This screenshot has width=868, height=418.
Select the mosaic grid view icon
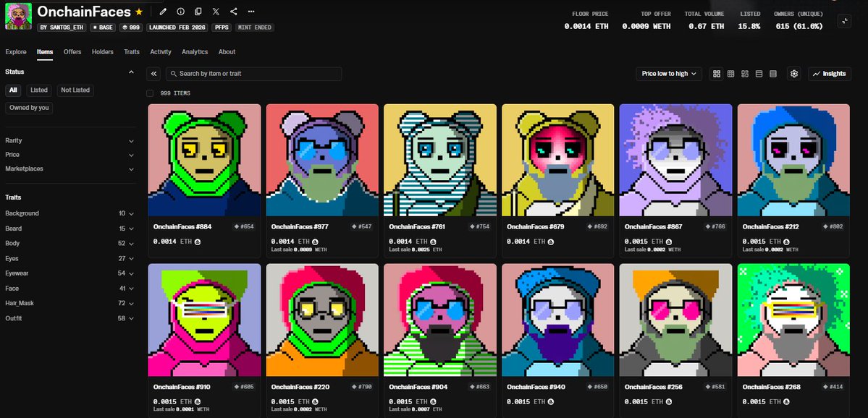coord(745,74)
